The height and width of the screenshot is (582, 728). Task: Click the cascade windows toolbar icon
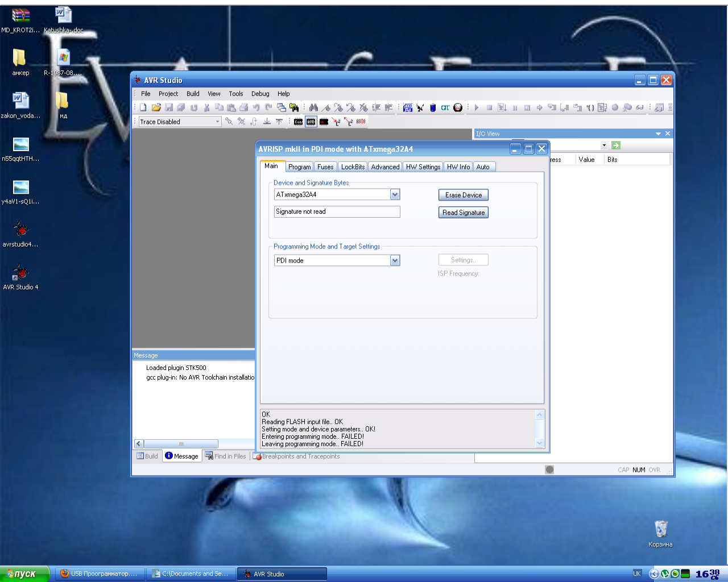pyautogui.click(x=282, y=107)
